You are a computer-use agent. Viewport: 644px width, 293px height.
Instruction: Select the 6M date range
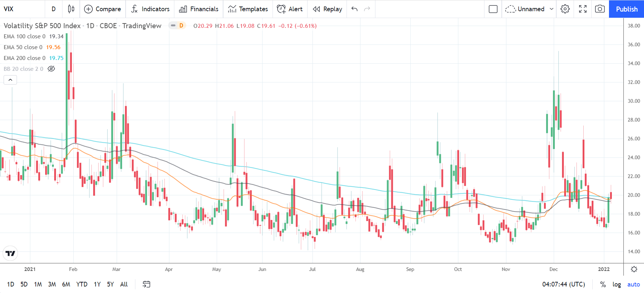66,284
